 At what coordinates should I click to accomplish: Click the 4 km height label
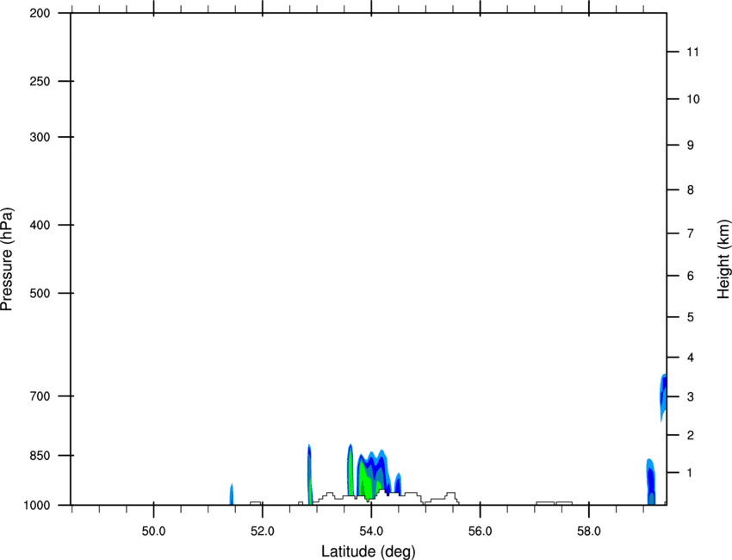[x=691, y=358]
